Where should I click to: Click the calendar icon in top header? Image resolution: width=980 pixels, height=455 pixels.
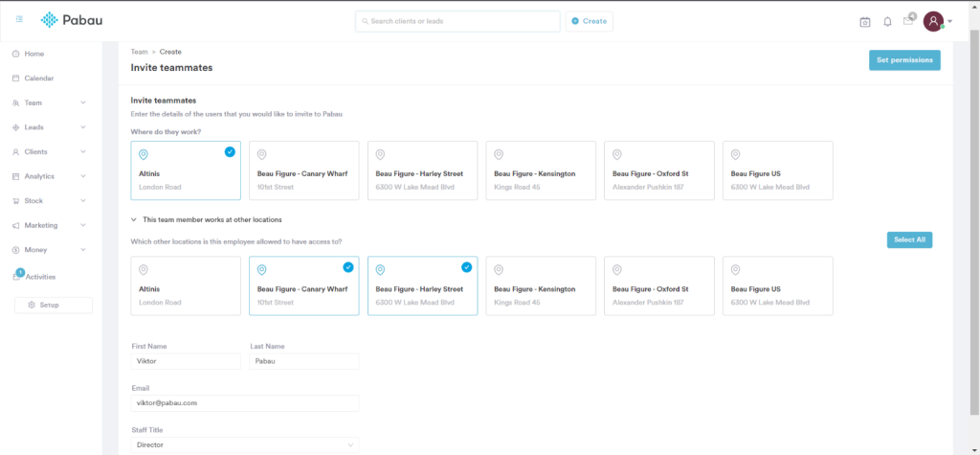(864, 21)
